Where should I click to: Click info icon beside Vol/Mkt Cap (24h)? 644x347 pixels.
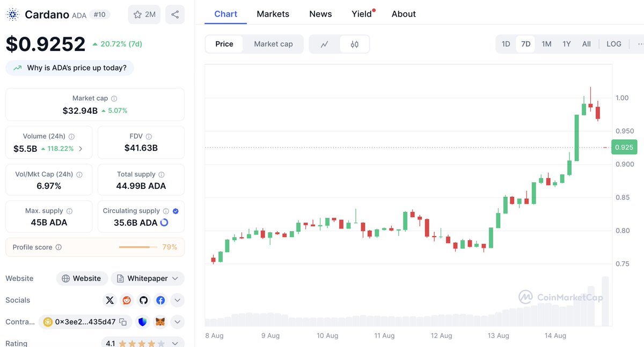click(x=79, y=175)
